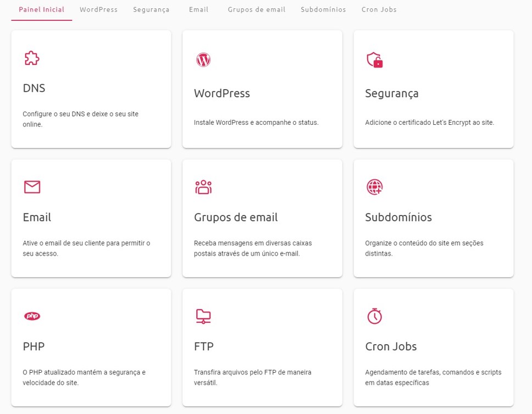Click the FTP network folder icon

[x=203, y=316]
